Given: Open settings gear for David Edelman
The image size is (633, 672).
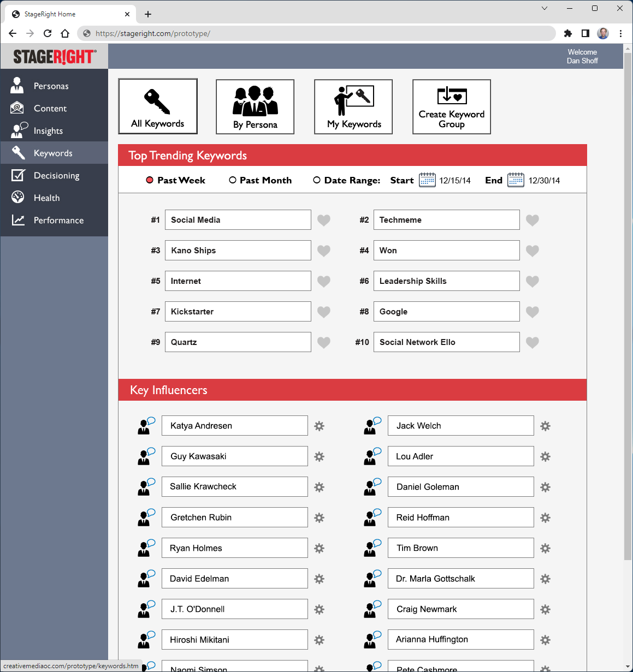Looking at the screenshot, I should coord(320,579).
